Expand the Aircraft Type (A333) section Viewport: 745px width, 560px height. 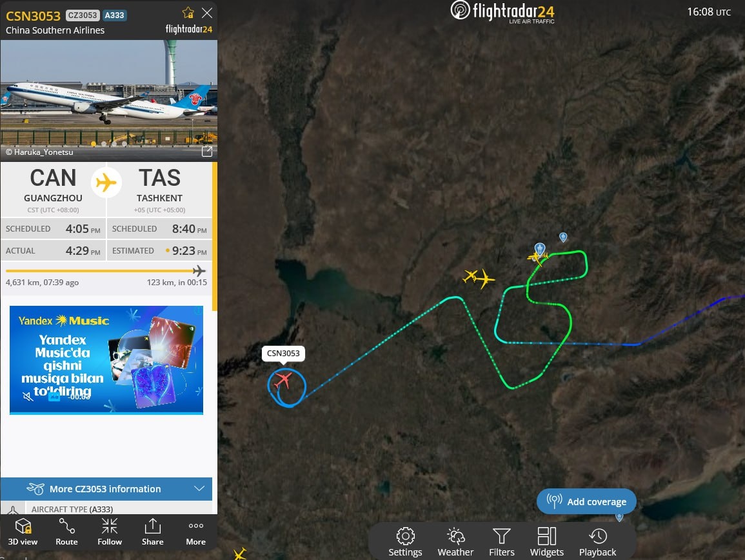pos(106,508)
